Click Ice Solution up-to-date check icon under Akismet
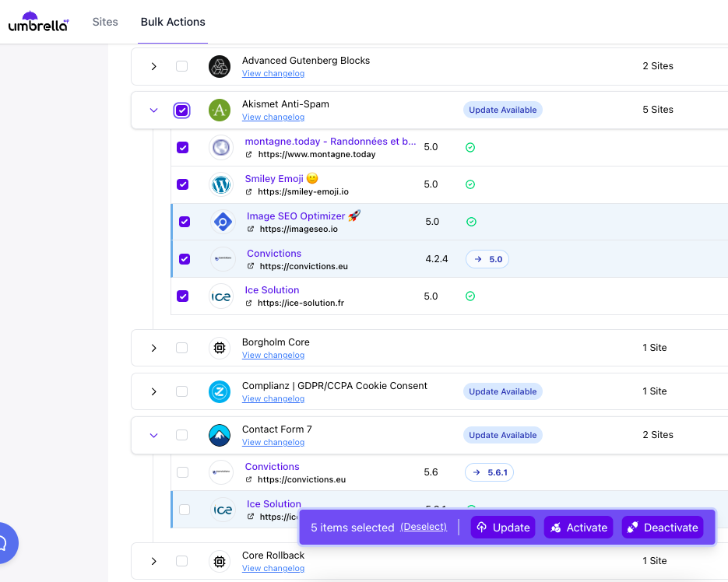 pos(470,296)
